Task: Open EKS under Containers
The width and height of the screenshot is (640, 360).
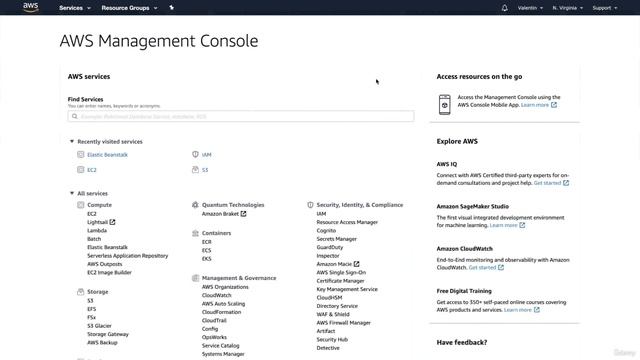Action: pos(207,259)
